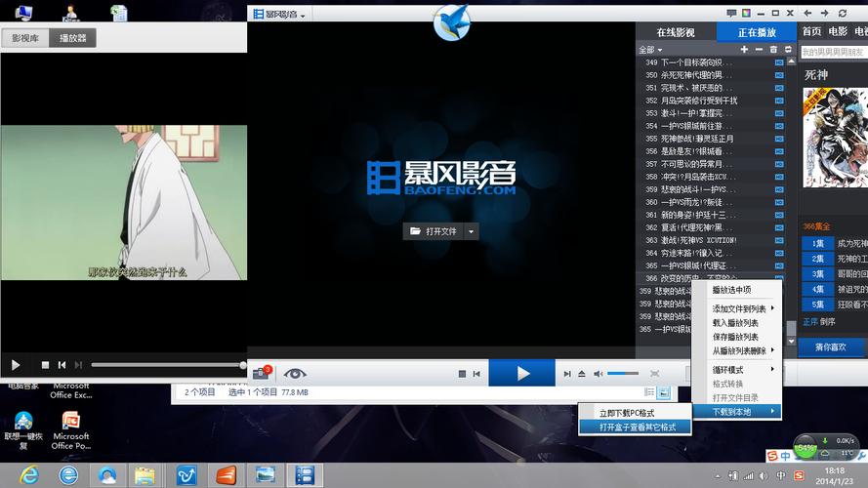868x488 pixels.
Task: Click the HD badge on playlist row 349
Action: [x=779, y=62]
